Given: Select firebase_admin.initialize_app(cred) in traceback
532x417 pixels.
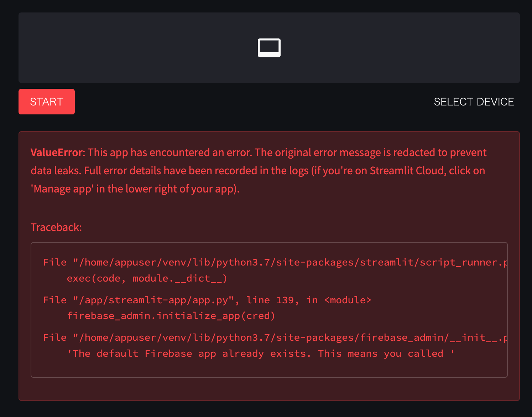Looking at the screenshot, I should coord(171,315).
